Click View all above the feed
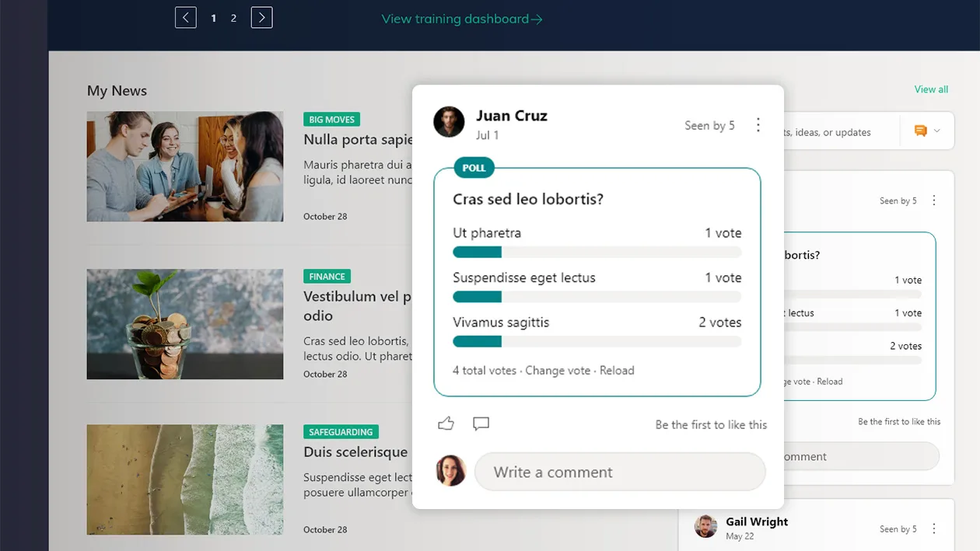The image size is (980, 551). click(931, 89)
